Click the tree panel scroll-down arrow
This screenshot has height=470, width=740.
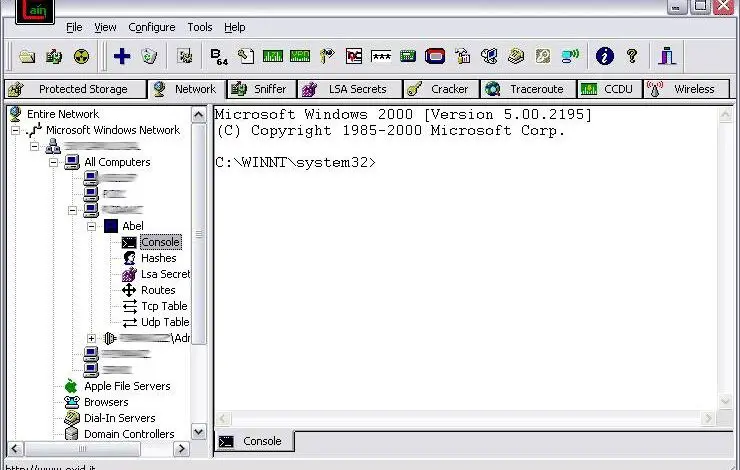[x=199, y=432]
